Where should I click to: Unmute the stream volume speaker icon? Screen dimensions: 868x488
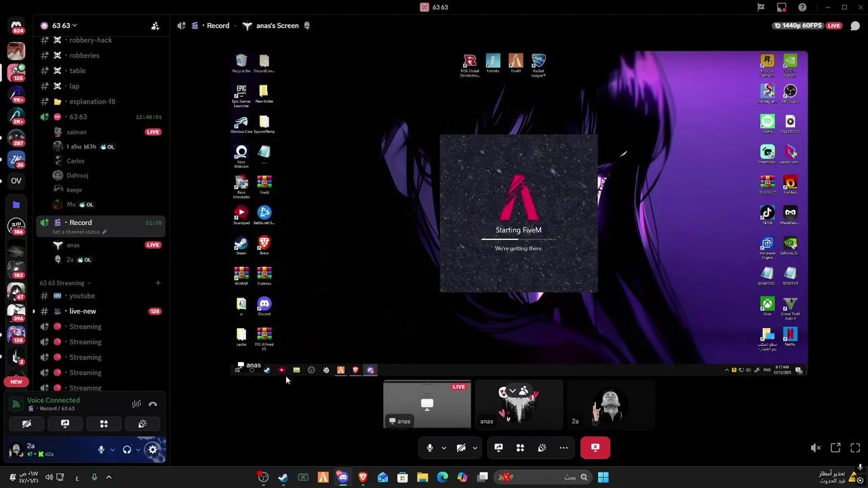click(x=816, y=448)
